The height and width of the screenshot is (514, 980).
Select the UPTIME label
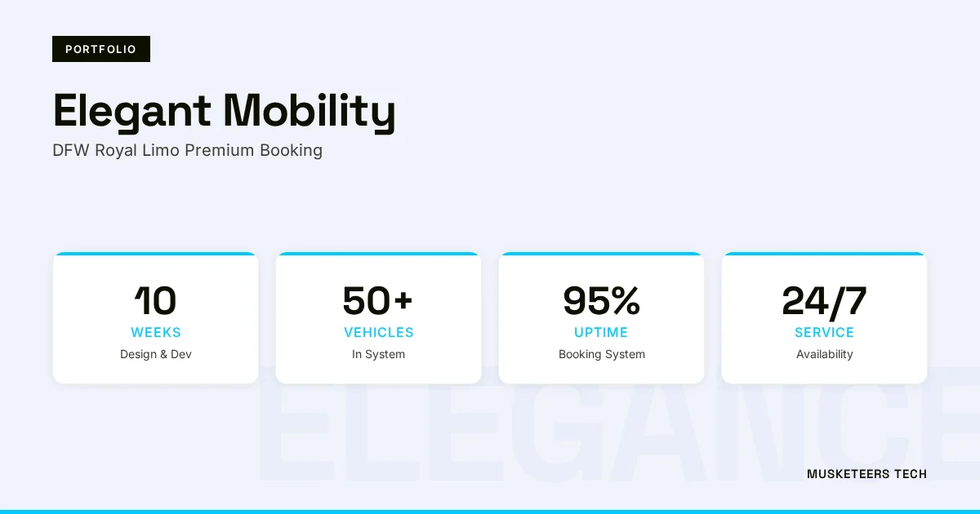pyautogui.click(x=602, y=333)
